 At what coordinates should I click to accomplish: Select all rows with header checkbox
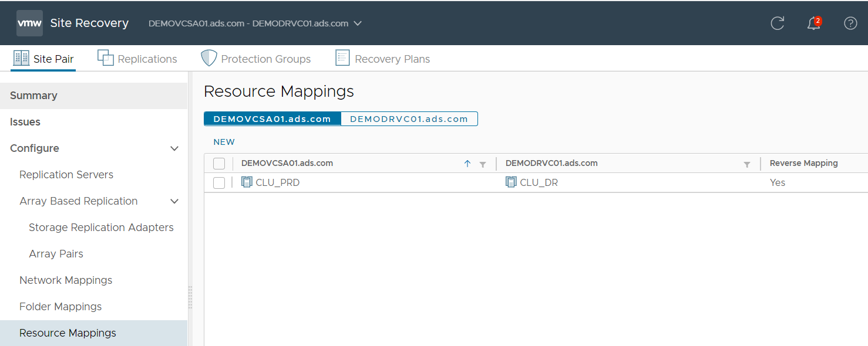pos(219,164)
